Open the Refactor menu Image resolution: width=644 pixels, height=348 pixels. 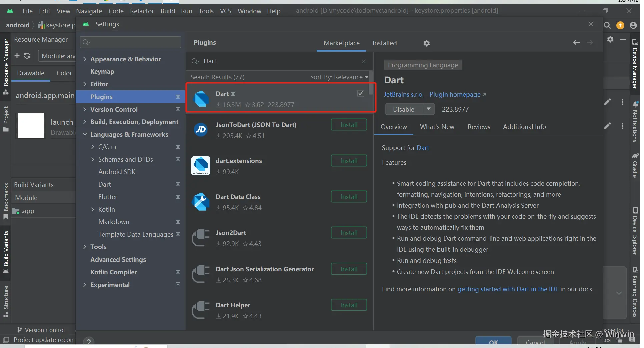(x=142, y=11)
